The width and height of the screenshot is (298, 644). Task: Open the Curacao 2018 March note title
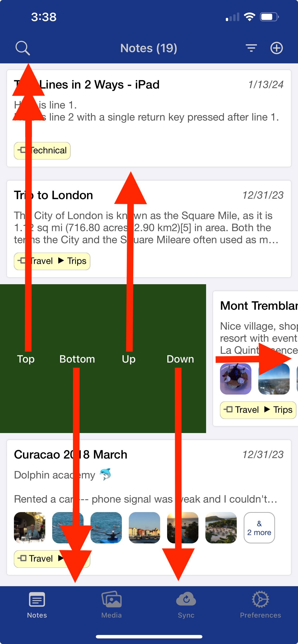click(x=71, y=455)
